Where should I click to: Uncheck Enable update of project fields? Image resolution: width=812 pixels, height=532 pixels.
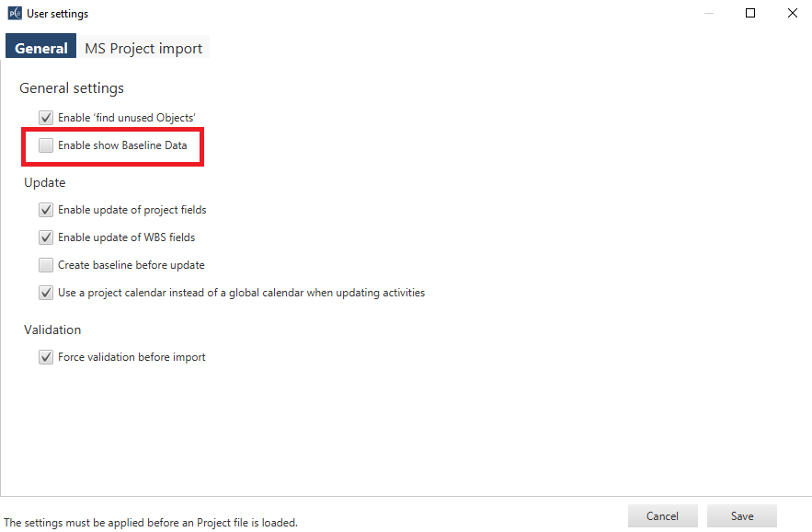(46, 210)
